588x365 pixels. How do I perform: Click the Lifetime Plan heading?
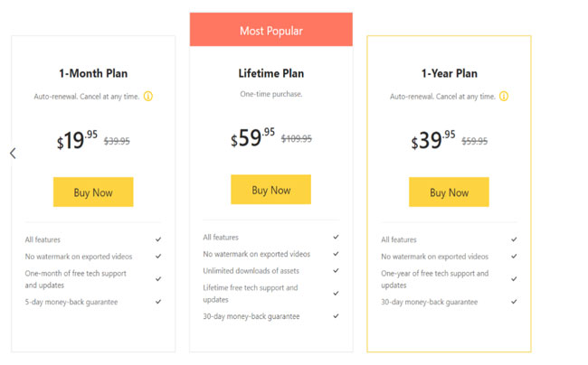271,73
